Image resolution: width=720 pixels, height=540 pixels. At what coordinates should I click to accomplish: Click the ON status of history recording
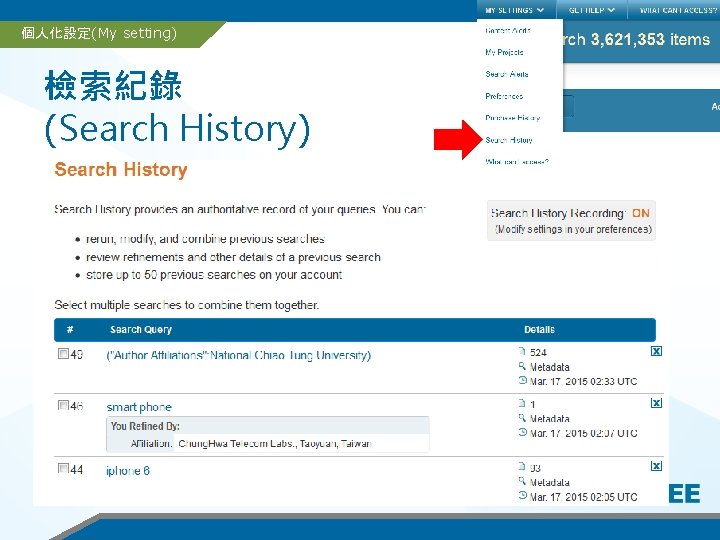click(641, 214)
